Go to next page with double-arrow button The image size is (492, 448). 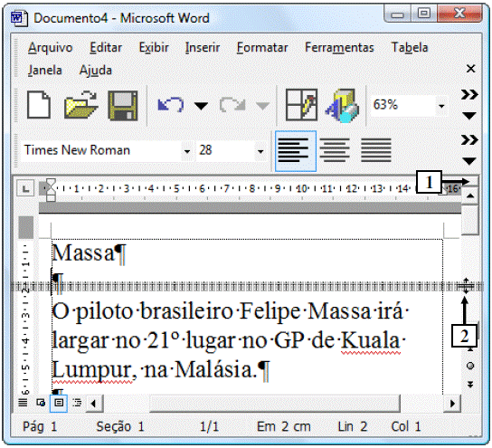[470, 385]
